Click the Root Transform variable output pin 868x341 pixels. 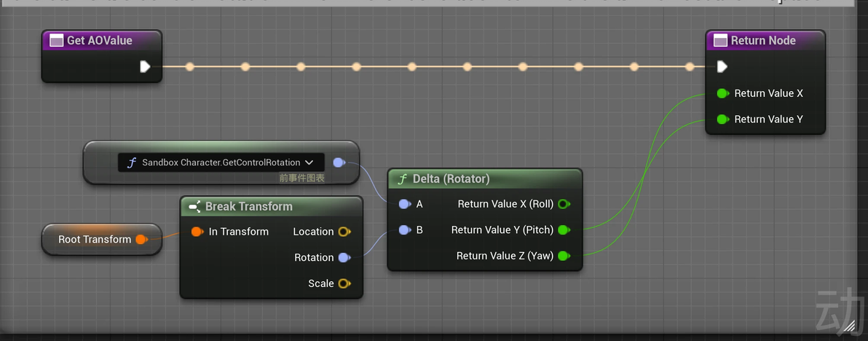pos(141,239)
